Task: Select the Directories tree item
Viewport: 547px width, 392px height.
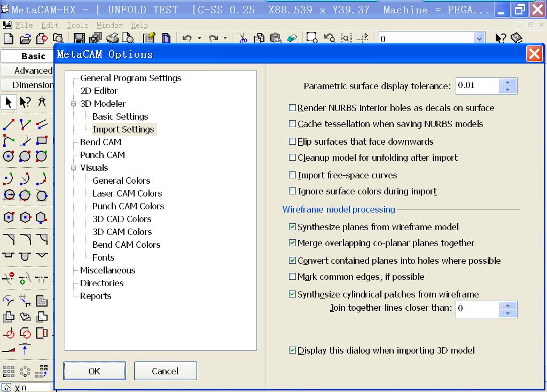Action: [x=102, y=283]
